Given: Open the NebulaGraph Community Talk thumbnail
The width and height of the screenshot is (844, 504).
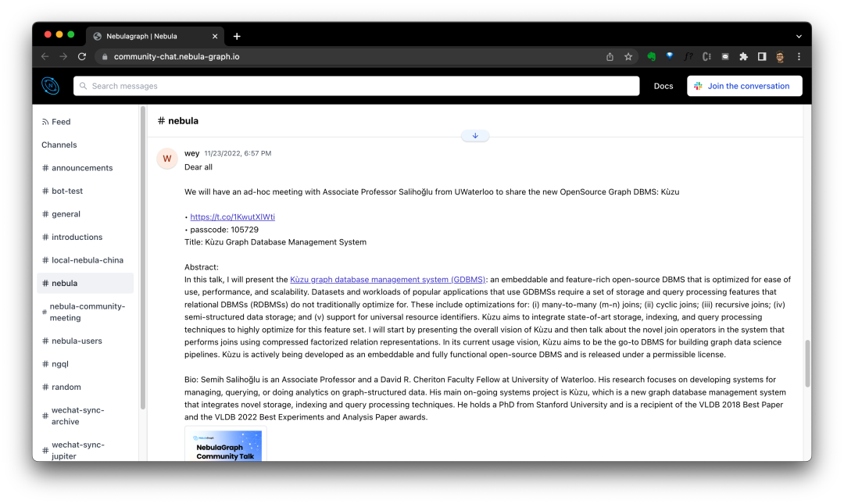Looking at the screenshot, I should point(226,445).
